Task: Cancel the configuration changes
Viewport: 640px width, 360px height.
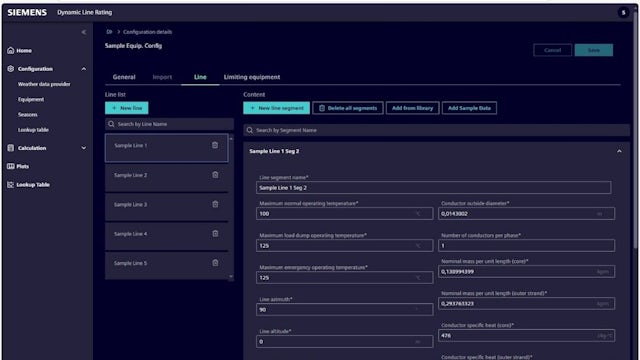Action: coord(552,50)
